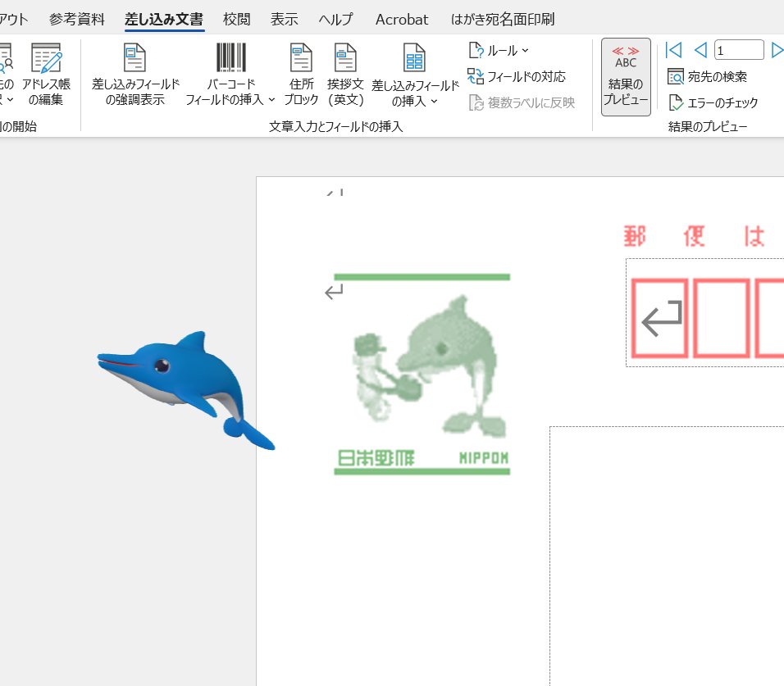The width and height of the screenshot is (784, 686).
Task: Open バーコードフィールドの挿入 barcode button
Action: [230, 74]
